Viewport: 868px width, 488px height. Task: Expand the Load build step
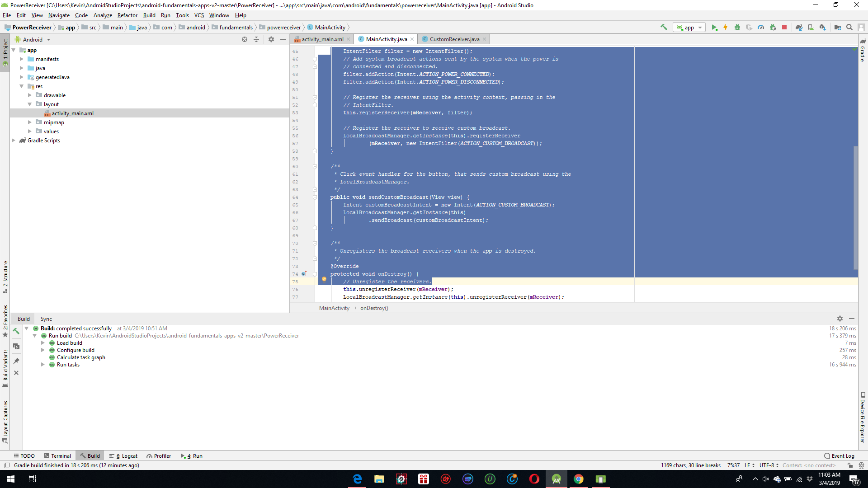pyautogui.click(x=43, y=343)
